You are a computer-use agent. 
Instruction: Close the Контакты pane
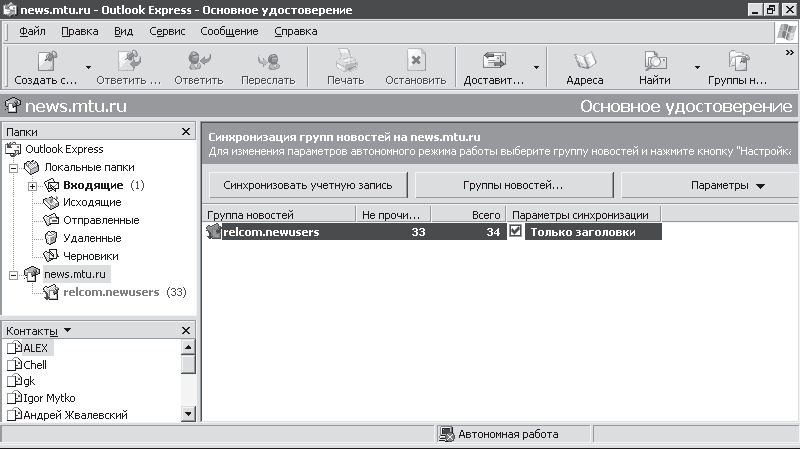pyautogui.click(x=186, y=331)
